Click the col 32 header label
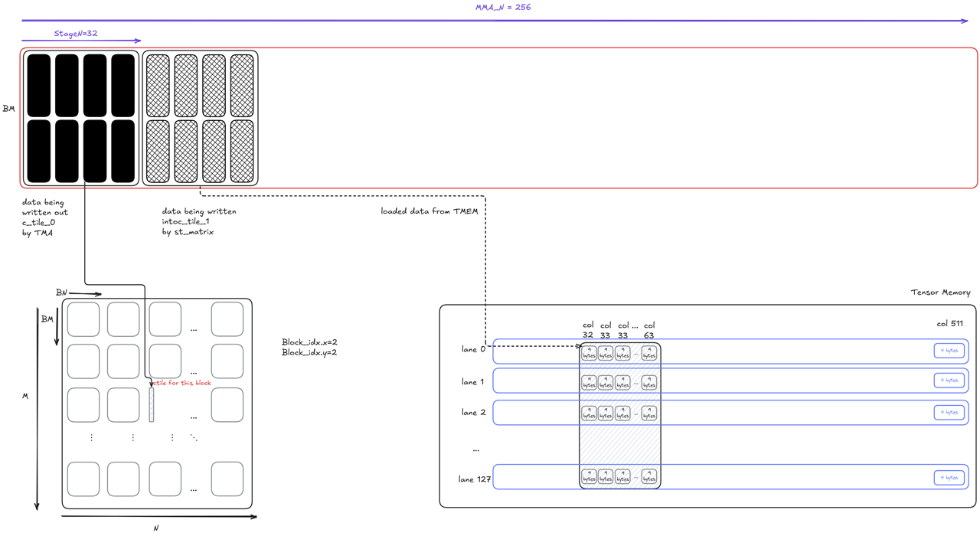The height and width of the screenshot is (536, 980). [x=588, y=330]
